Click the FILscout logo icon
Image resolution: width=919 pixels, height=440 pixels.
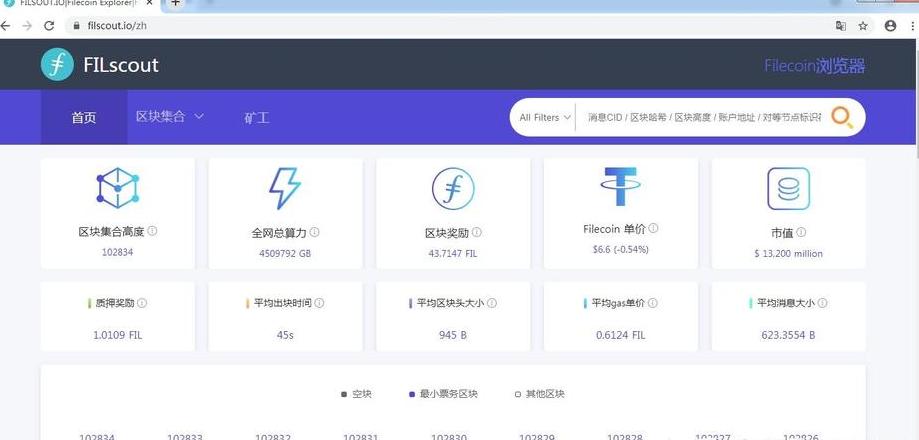point(57,64)
